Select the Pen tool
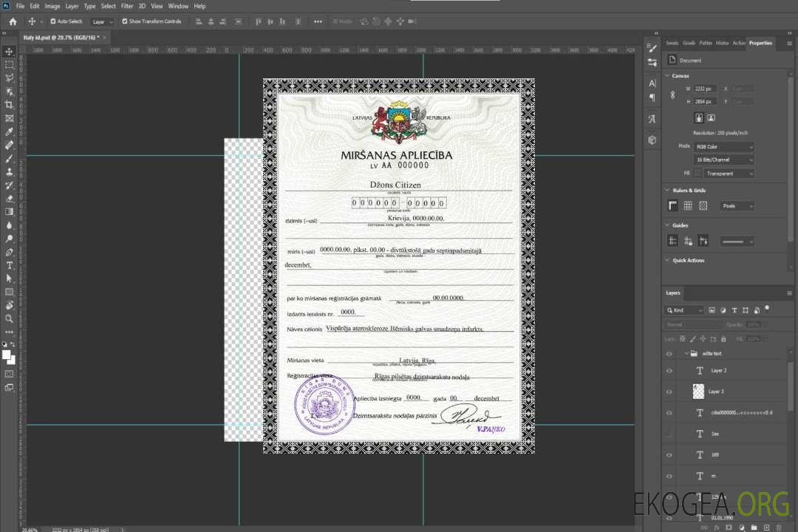 point(9,252)
